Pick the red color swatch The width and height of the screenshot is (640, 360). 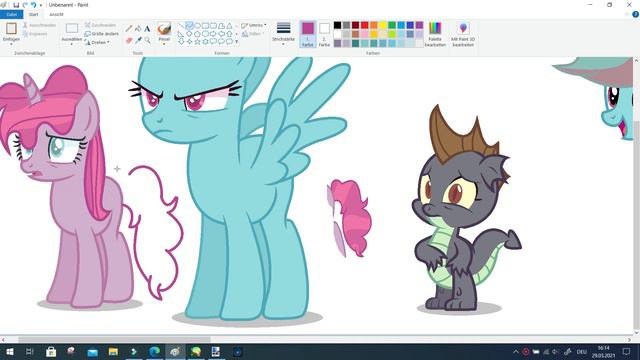click(364, 25)
